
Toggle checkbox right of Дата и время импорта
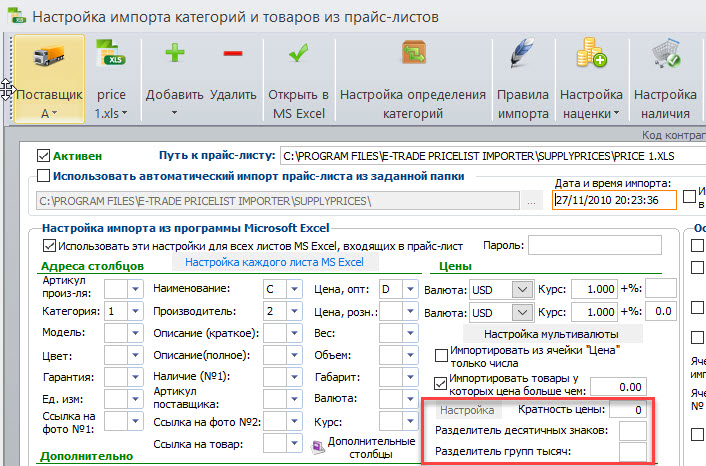click(689, 196)
